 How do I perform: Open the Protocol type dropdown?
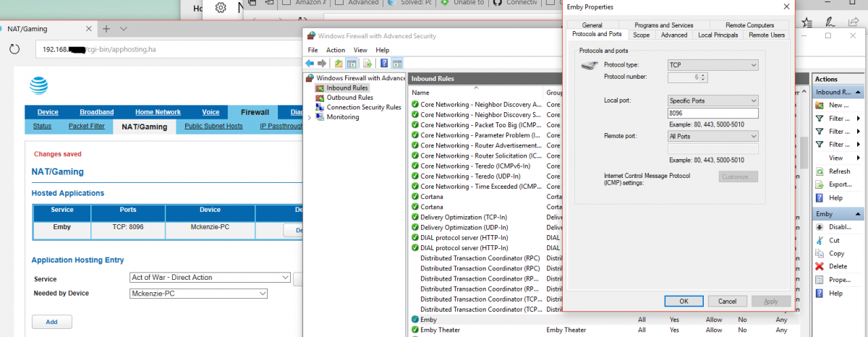[712, 65]
